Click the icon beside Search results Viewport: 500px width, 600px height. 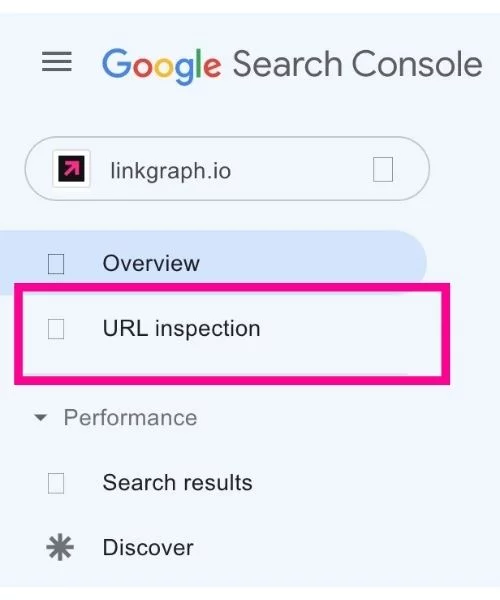click(56, 483)
